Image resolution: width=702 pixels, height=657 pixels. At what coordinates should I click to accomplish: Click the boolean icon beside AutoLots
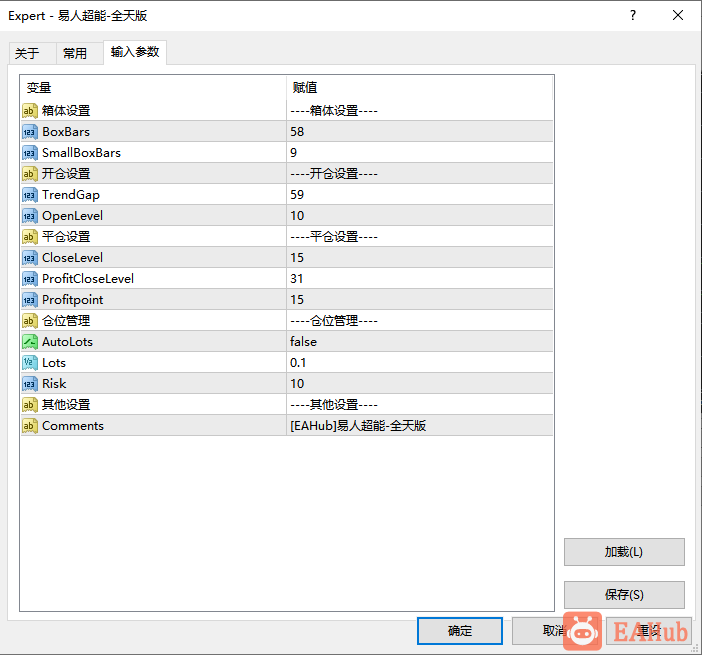click(30, 342)
